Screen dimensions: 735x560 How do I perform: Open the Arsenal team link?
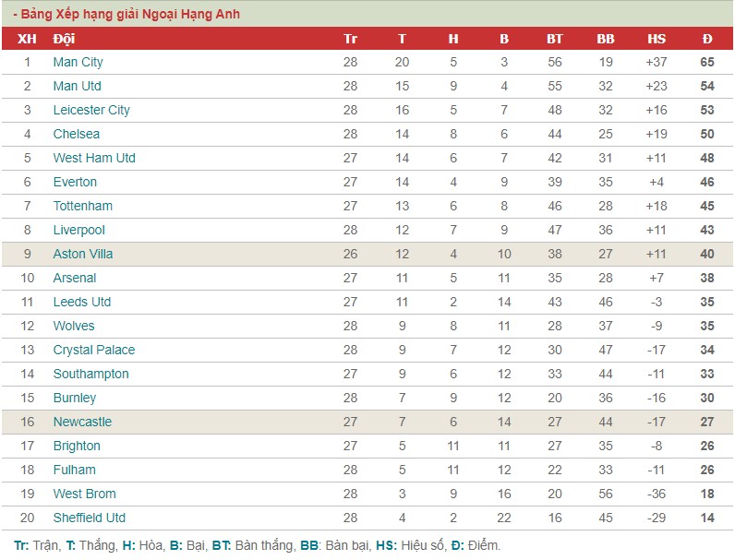(x=75, y=278)
